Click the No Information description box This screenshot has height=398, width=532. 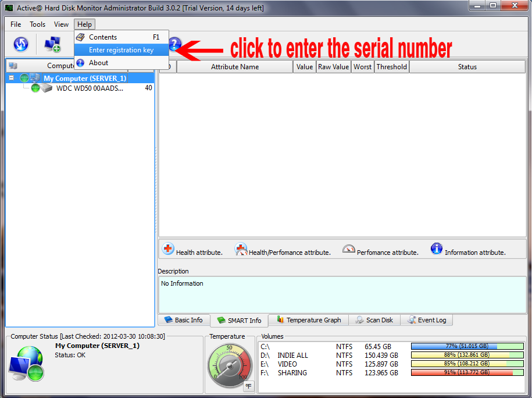click(x=342, y=295)
